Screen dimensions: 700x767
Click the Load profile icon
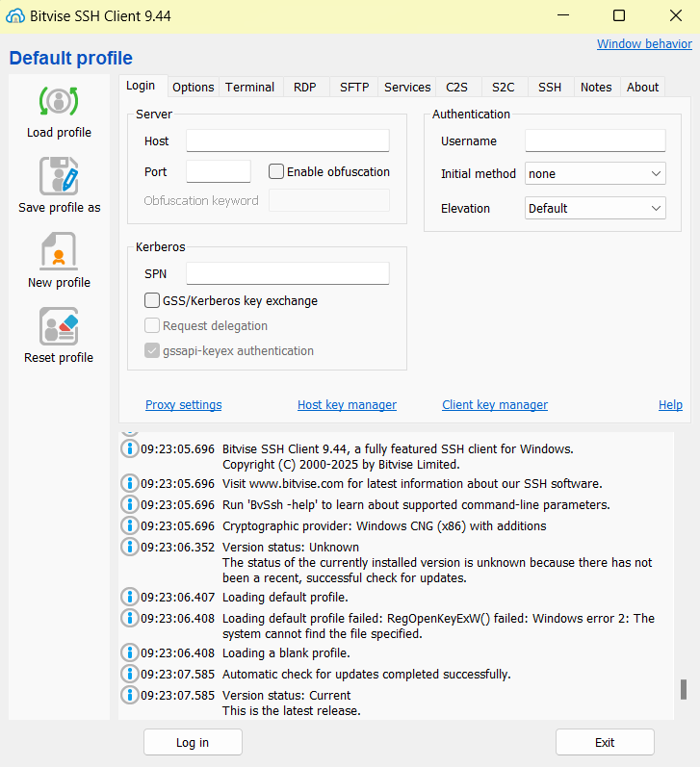[x=59, y=101]
